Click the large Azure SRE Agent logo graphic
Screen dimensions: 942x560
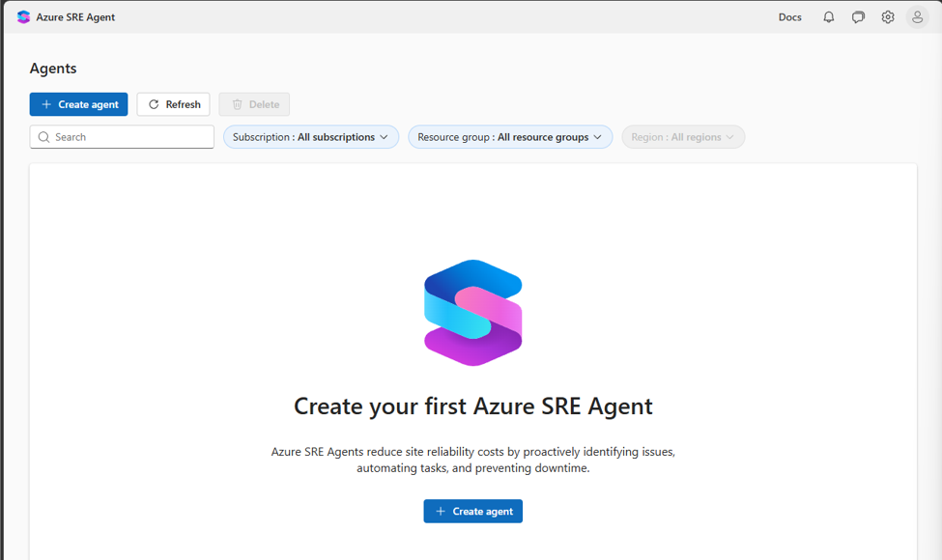coord(472,313)
